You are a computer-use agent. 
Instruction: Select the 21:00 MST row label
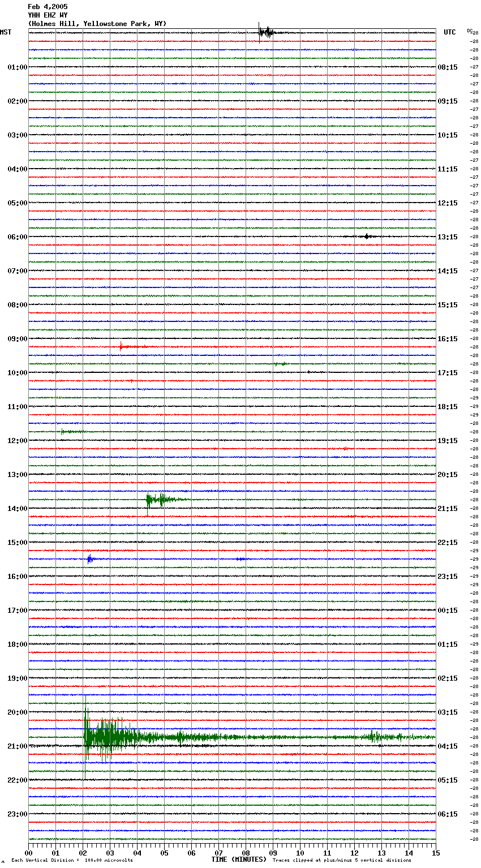pos(17,746)
